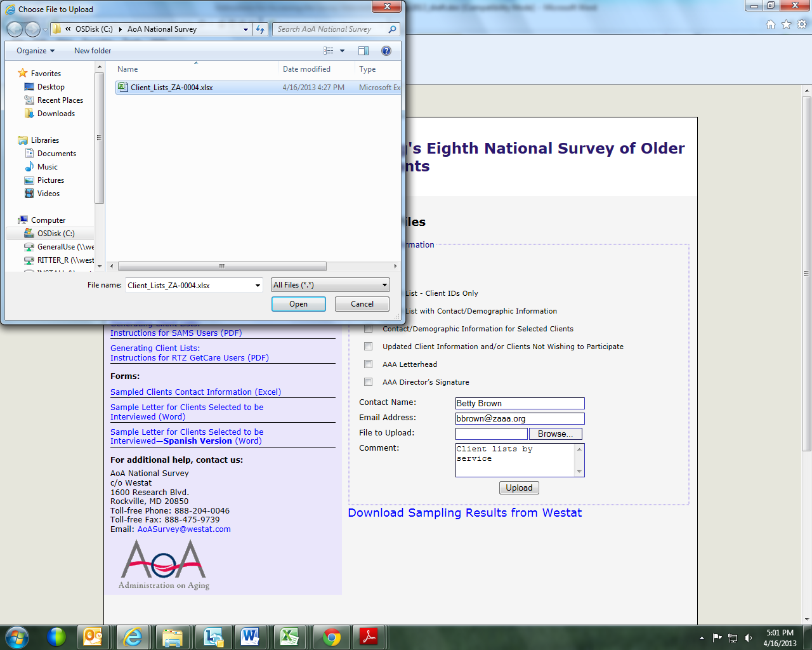Click the Comment text area
The width and height of the screenshot is (812, 650).
pyautogui.click(x=515, y=460)
